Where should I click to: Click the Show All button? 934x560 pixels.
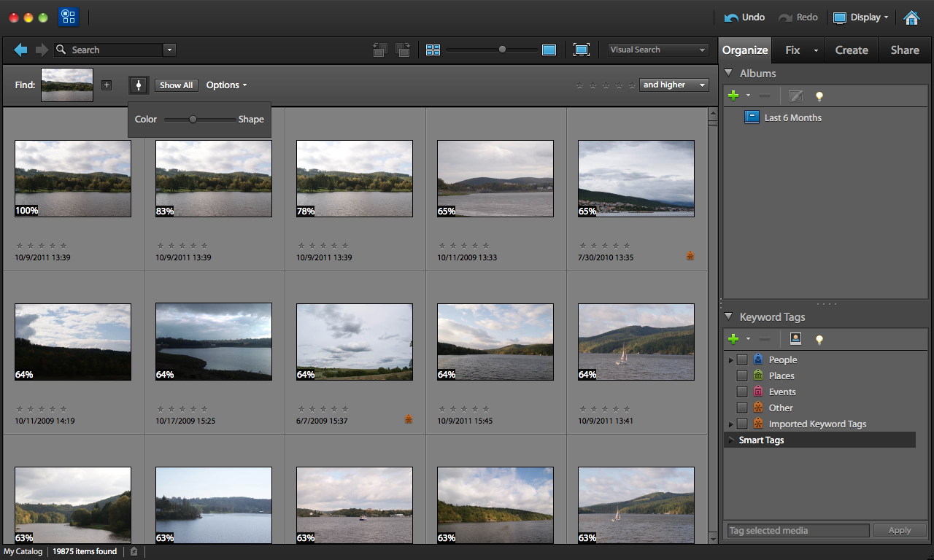click(177, 85)
